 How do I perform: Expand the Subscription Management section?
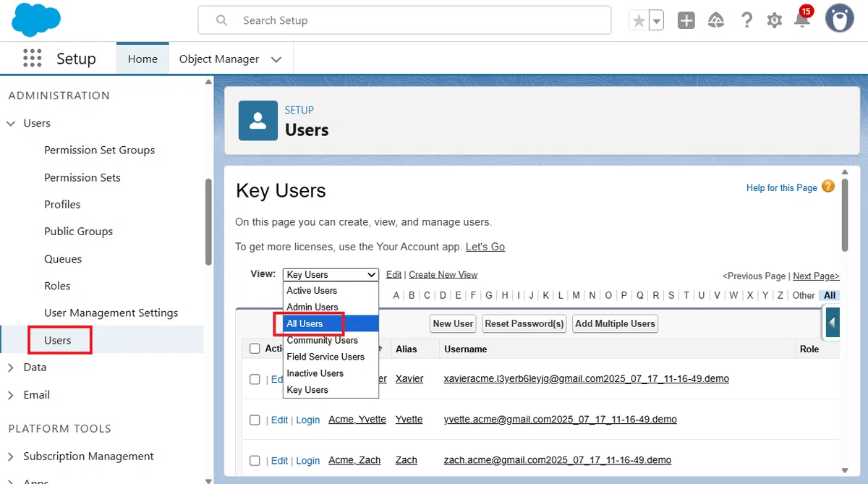tap(11, 457)
